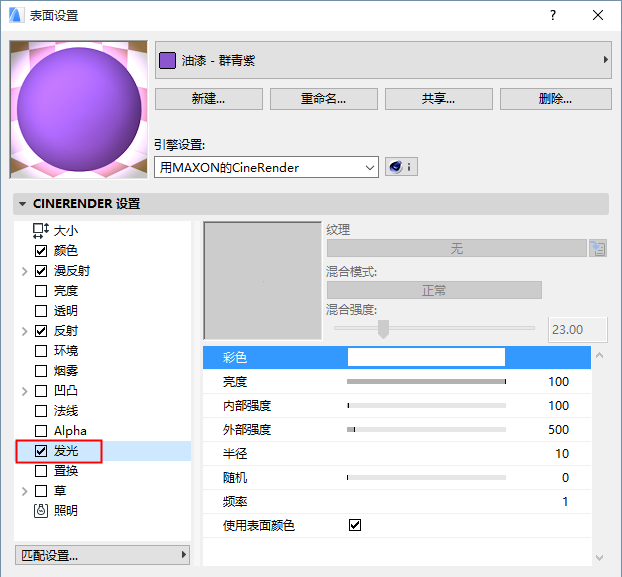Viewport: 622px width, 577px height.
Task: Toggle the 颜色 channel checkbox
Action: click(x=41, y=251)
